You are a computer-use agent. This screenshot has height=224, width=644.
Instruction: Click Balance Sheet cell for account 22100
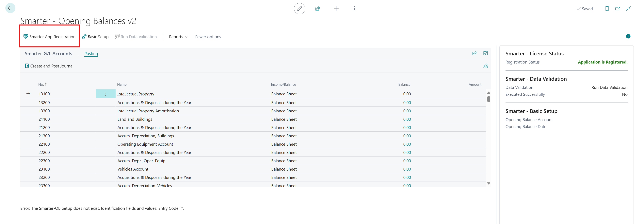[284, 144]
